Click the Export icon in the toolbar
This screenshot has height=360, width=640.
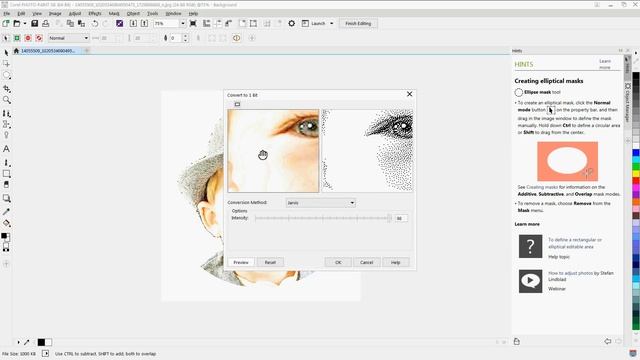pos(144,24)
